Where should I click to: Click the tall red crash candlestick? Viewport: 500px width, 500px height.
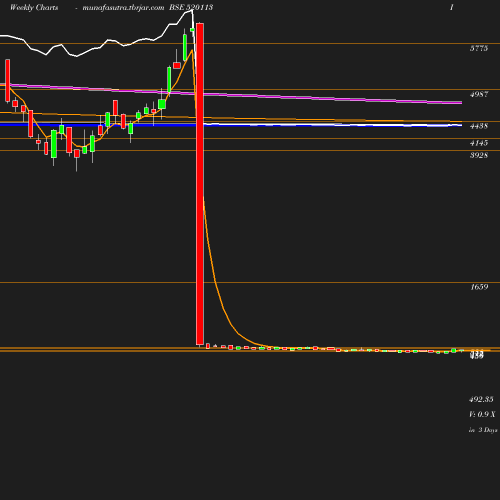coord(200,184)
